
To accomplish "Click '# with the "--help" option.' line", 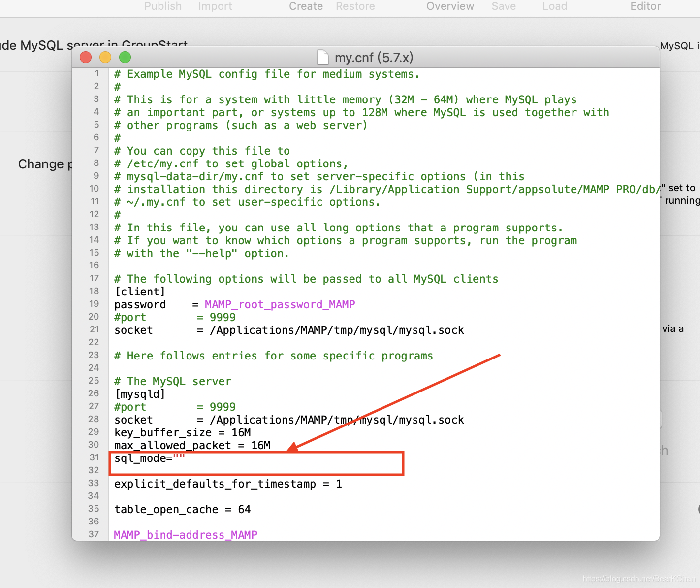I will pyautogui.click(x=202, y=254).
